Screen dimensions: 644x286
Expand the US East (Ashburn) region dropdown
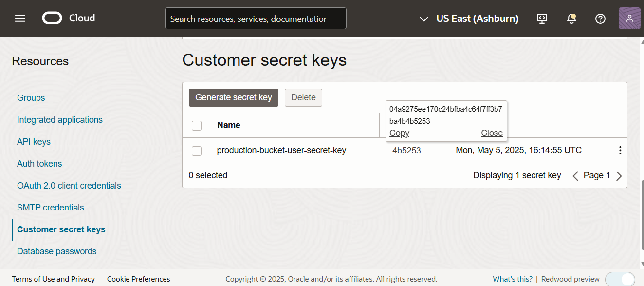469,19
